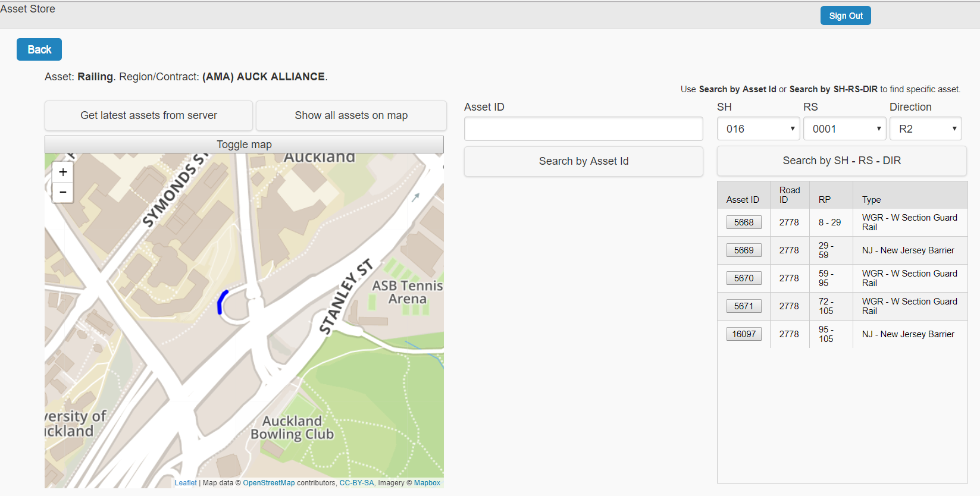Sign out of Asset Store

pos(846,16)
